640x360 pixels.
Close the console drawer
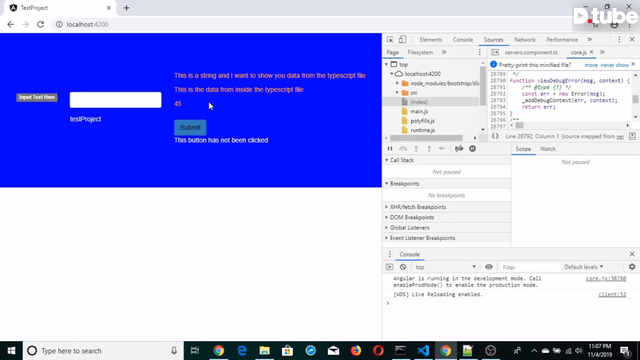coord(632,254)
